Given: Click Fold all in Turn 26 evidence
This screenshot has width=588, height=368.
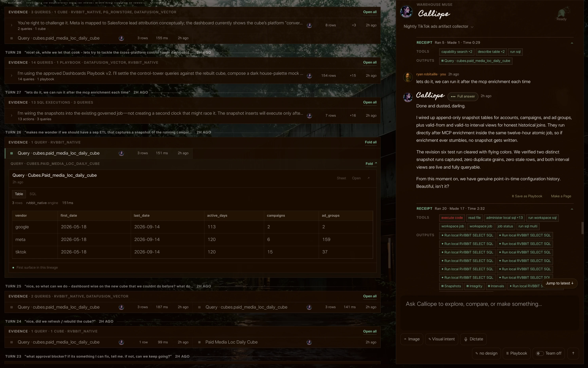Looking at the screenshot, I should pyautogui.click(x=371, y=142).
